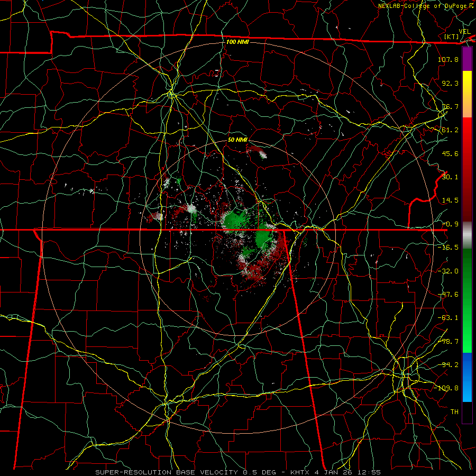
Task: Click the -94.2 scale value
Action: click(x=448, y=365)
